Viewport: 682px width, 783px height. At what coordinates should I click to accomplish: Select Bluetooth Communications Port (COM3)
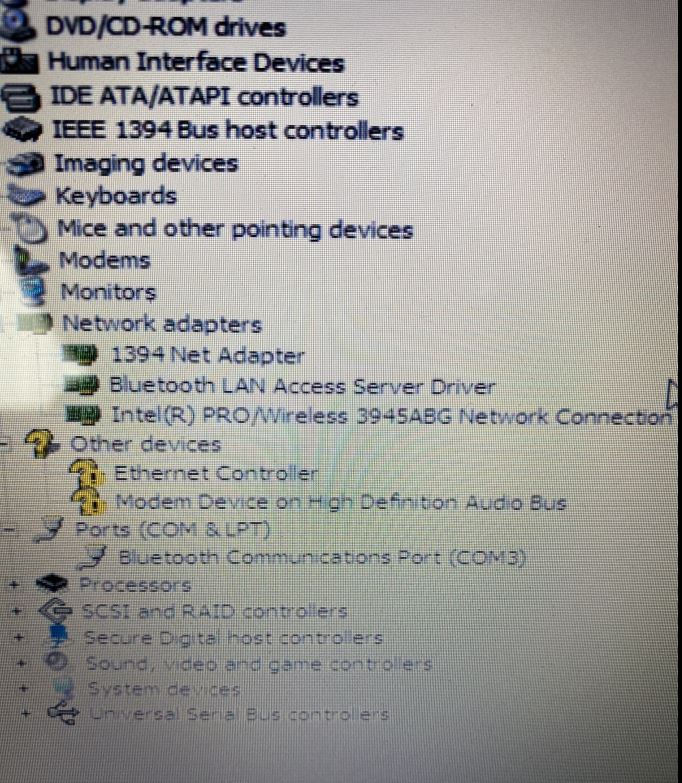pyautogui.click(x=322, y=557)
